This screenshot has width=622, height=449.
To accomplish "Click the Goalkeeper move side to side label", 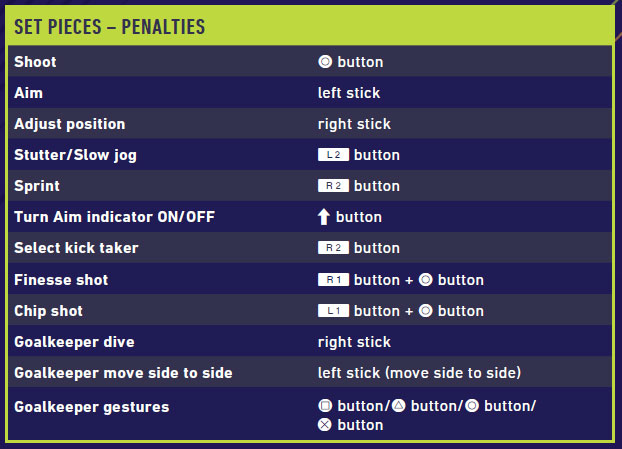I will click(123, 373).
